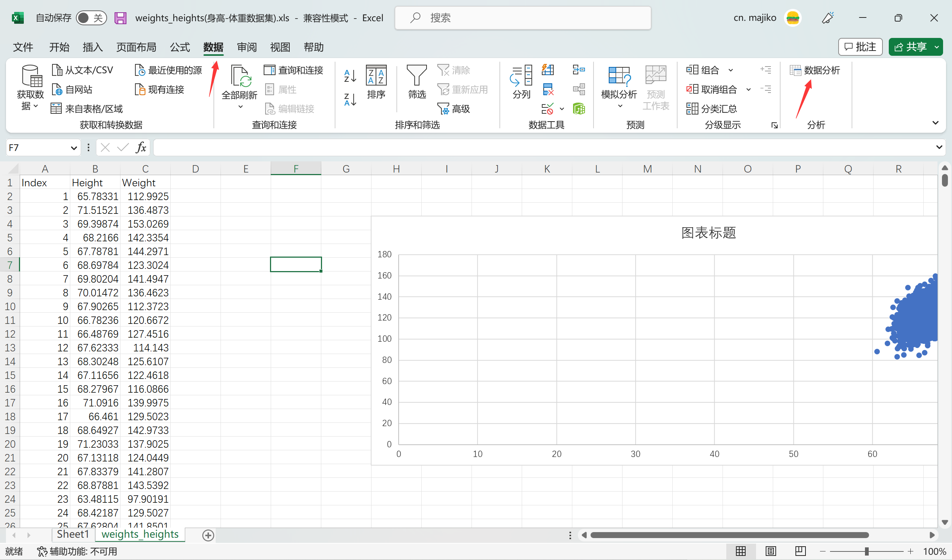Import data 从文本/CSV
This screenshot has width=952, height=560.
click(x=82, y=70)
